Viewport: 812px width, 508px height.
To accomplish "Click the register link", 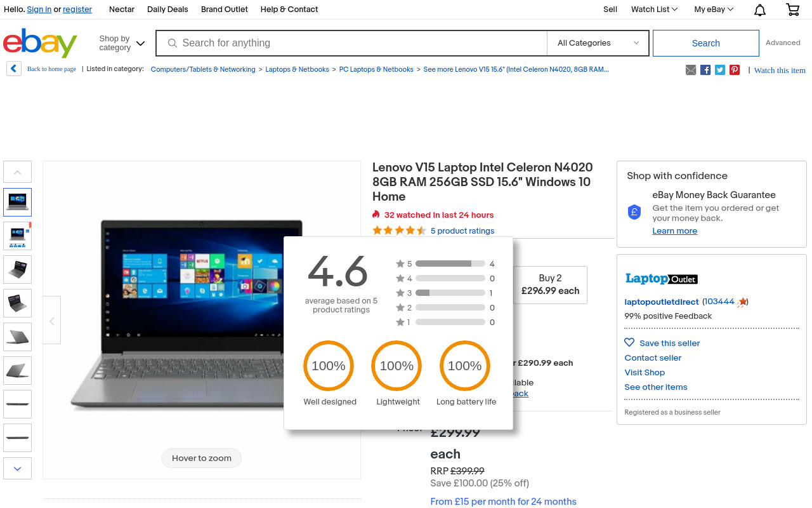I will 77,10.
